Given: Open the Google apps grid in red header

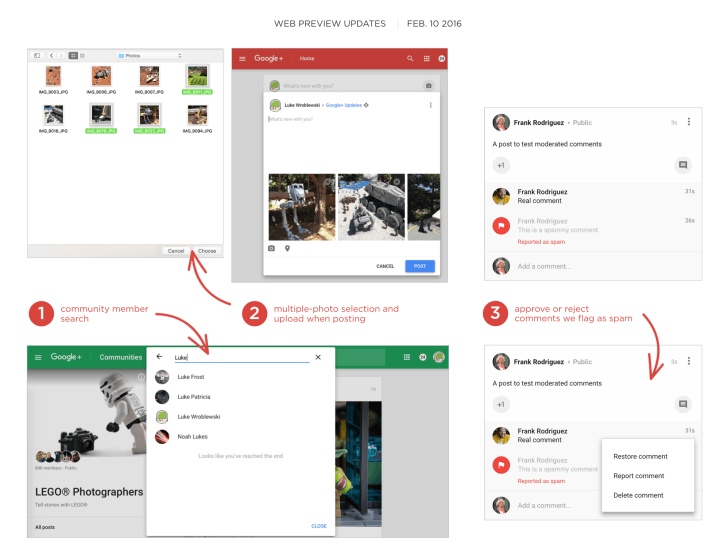Looking at the screenshot, I should [426, 59].
